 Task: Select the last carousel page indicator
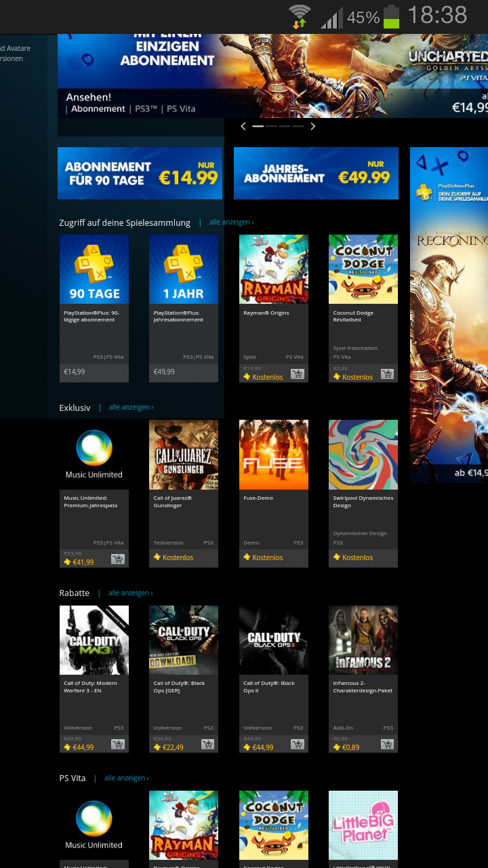tap(298, 126)
